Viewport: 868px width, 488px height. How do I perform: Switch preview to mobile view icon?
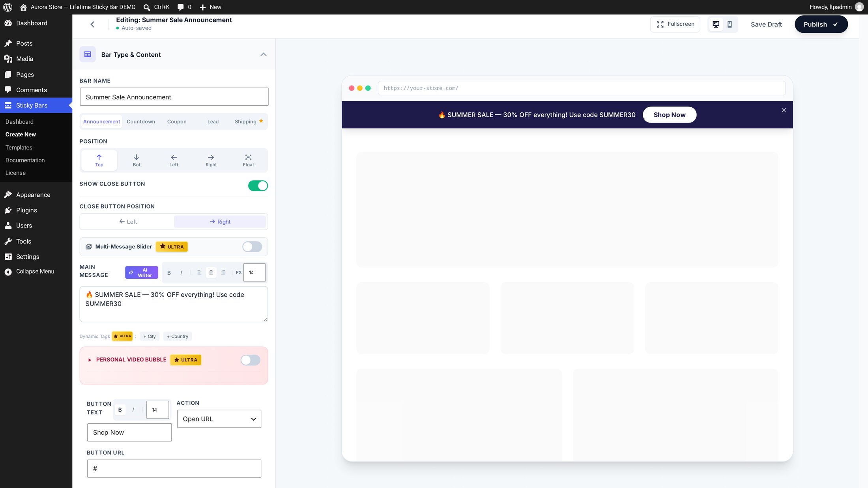(x=730, y=24)
